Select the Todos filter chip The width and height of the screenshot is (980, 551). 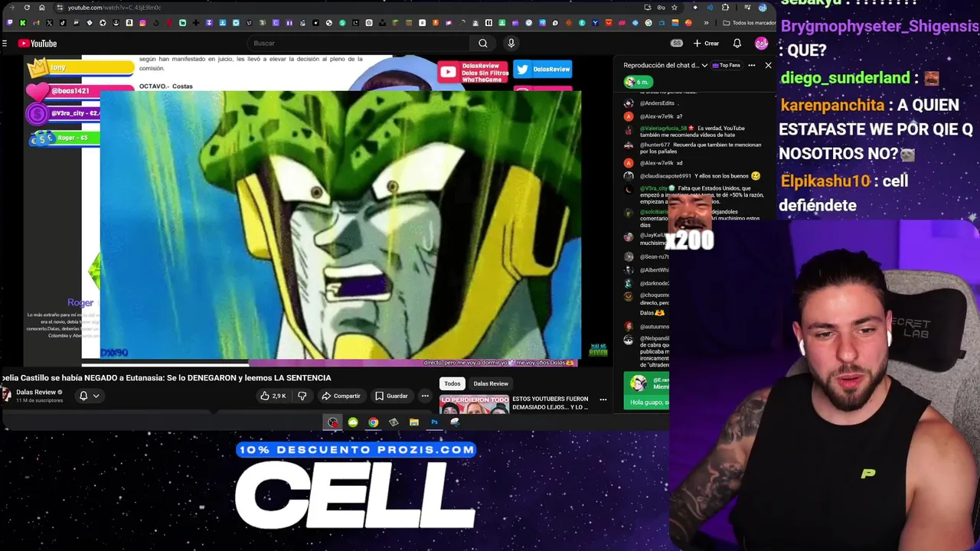pos(452,383)
